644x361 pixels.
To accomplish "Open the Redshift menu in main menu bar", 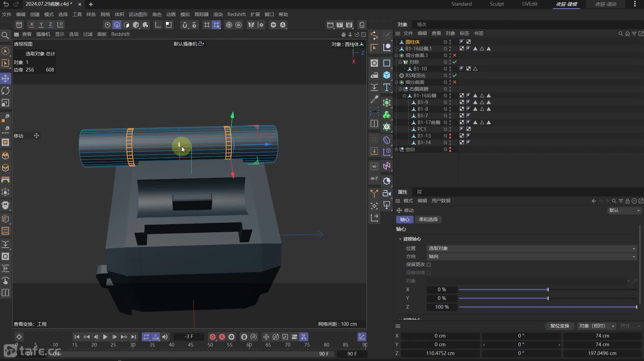I will click(x=236, y=14).
